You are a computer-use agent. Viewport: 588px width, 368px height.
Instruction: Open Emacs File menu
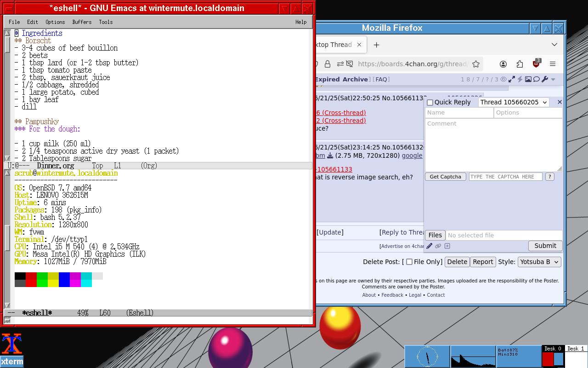[x=14, y=22]
